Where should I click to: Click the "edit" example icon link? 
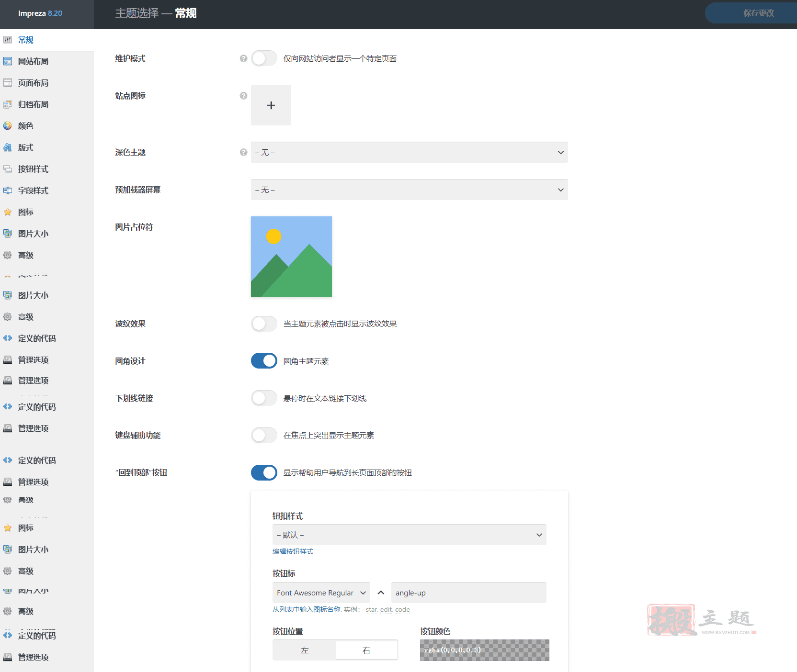point(386,609)
